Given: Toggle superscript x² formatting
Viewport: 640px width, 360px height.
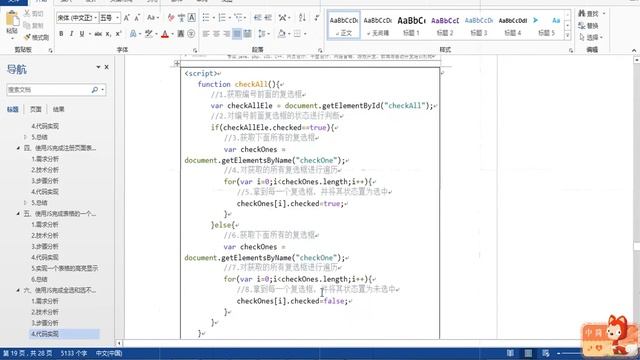Looking at the screenshot, I should point(118,34).
